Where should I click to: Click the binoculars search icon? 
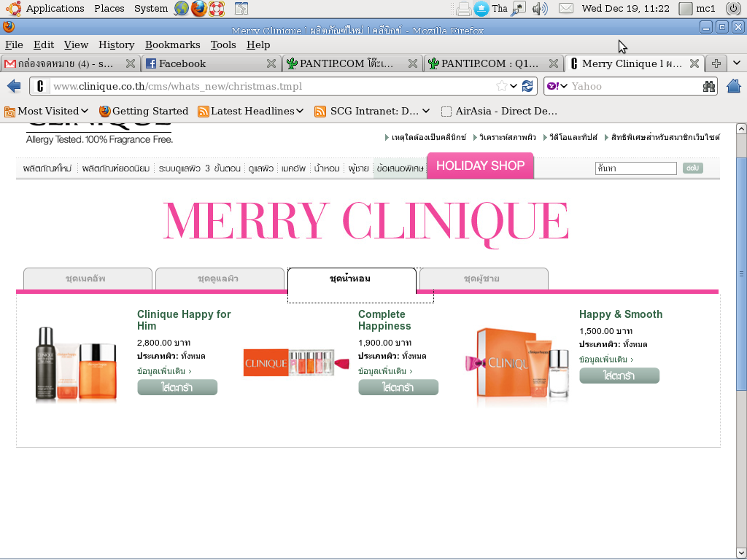(709, 86)
